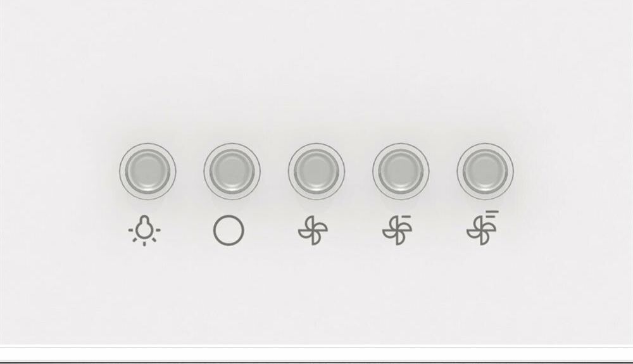The height and width of the screenshot is (364, 633).
Task: Tap the rightmost round push button
Action: [x=486, y=172]
